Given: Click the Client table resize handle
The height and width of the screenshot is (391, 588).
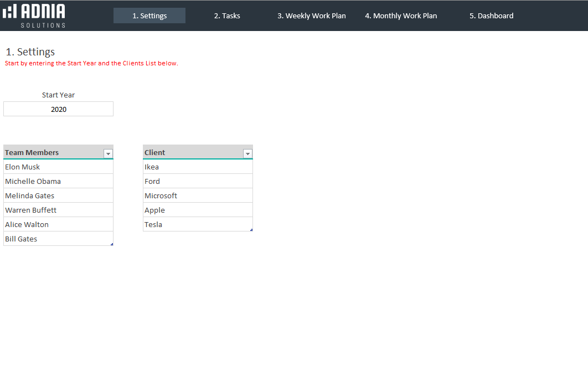Looking at the screenshot, I should coord(251,230).
